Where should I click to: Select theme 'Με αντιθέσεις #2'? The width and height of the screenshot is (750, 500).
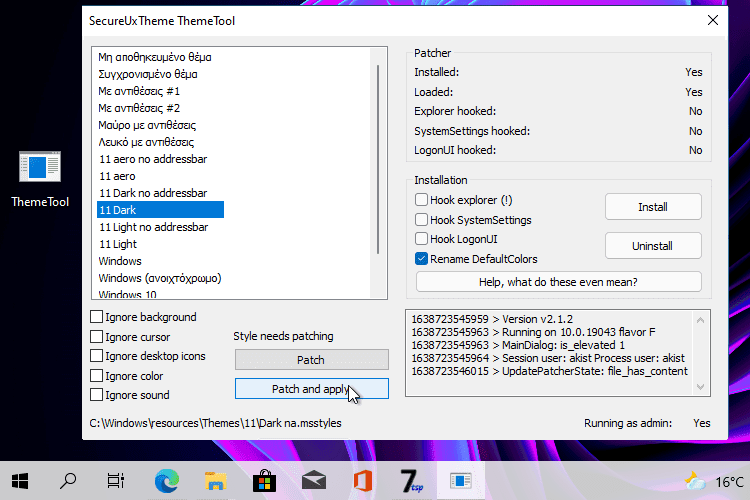pyautogui.click(x=139, y=108)
